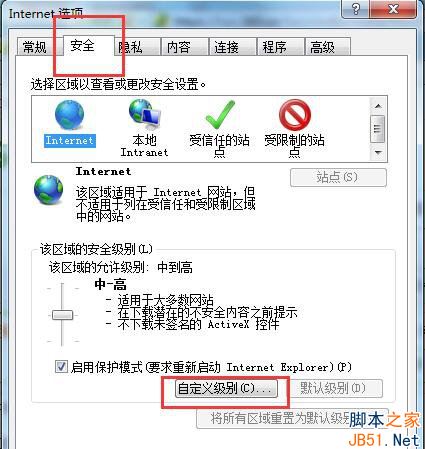
Task: Open the 安全 tab
Action: [x=83, y=45]
